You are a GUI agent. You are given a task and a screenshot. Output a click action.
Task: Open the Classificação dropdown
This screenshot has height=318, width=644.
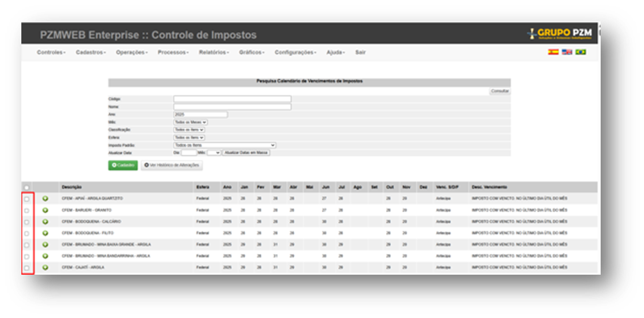coord(189,129)
